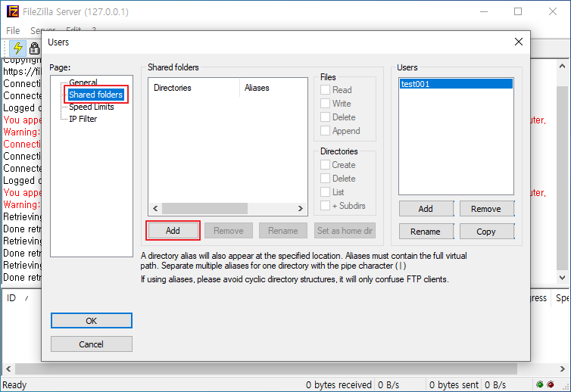Click the ID column header in connections list

point(11,298)
